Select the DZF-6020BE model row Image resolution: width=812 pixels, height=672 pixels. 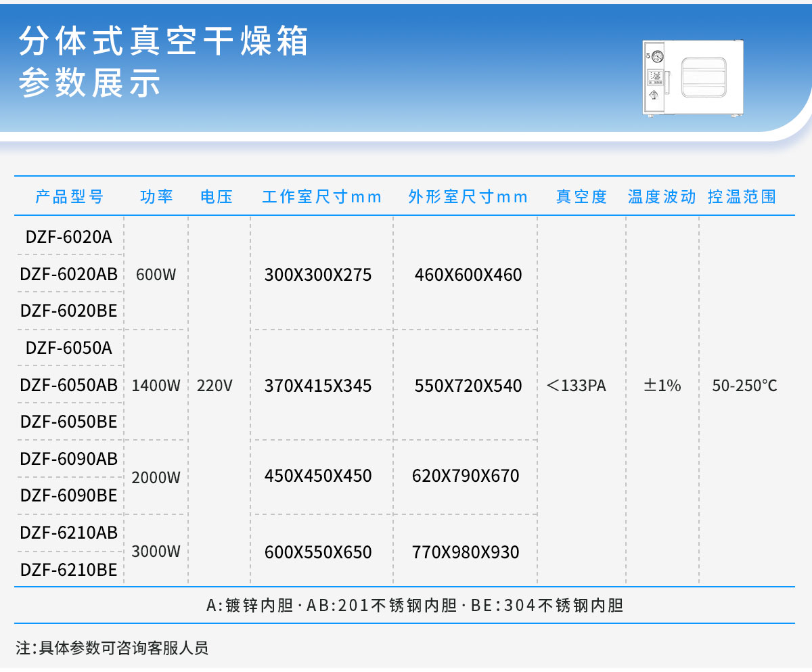[x=69, y=311]
